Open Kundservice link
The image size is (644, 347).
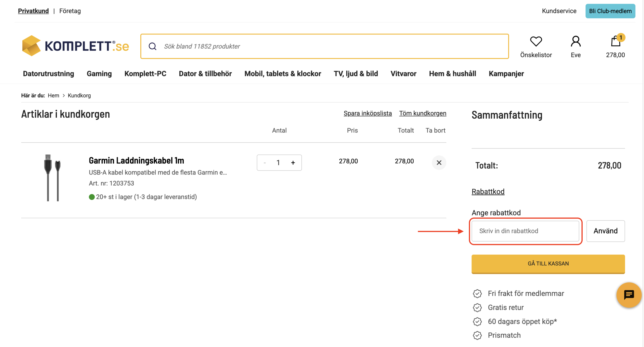coord(559,11)
